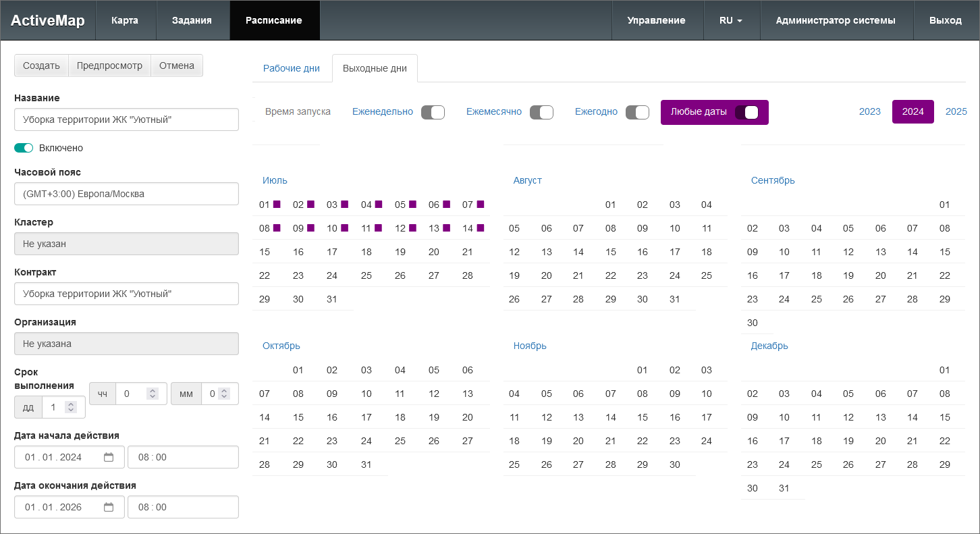Image resolution: width=980 pixels, height=534 pixels.
Task: Toggle the Monthly (Ежемесячно) switch
Action: pos(541,112)
